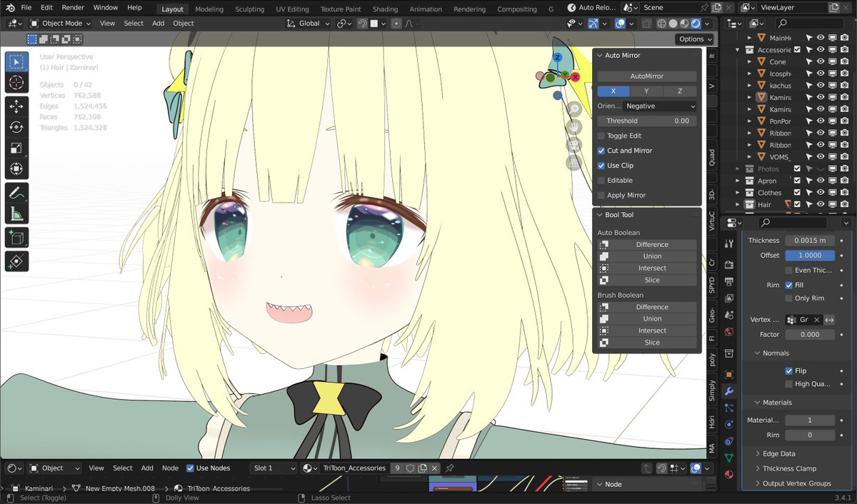Select the Measure tool
Image resolution: width=857 pixels, height=504 pixels.
[16, 213]
